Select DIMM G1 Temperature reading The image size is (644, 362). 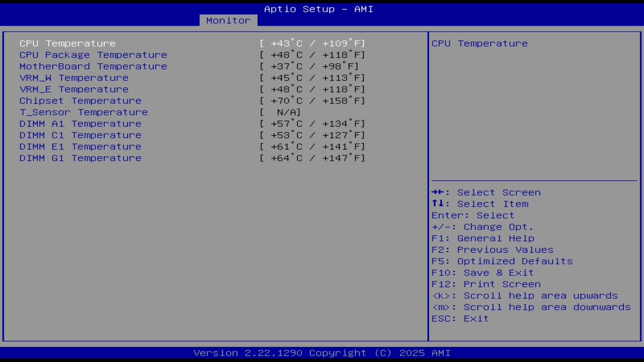(80, 158)
